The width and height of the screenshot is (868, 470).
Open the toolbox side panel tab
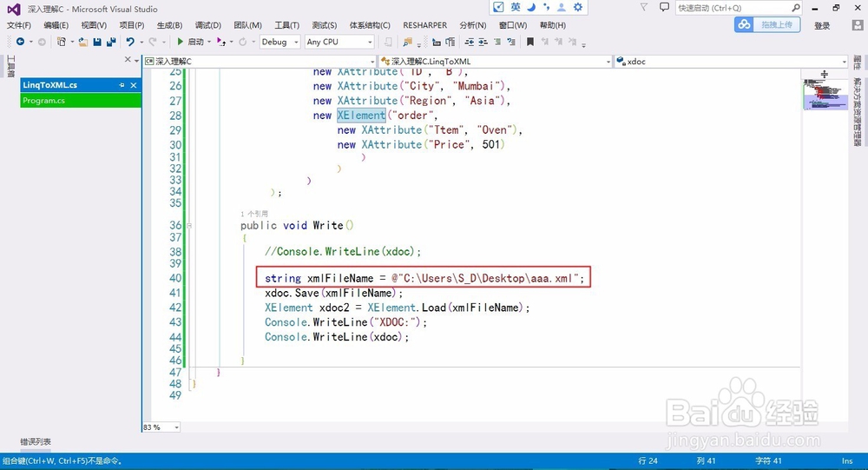point(10,65)
